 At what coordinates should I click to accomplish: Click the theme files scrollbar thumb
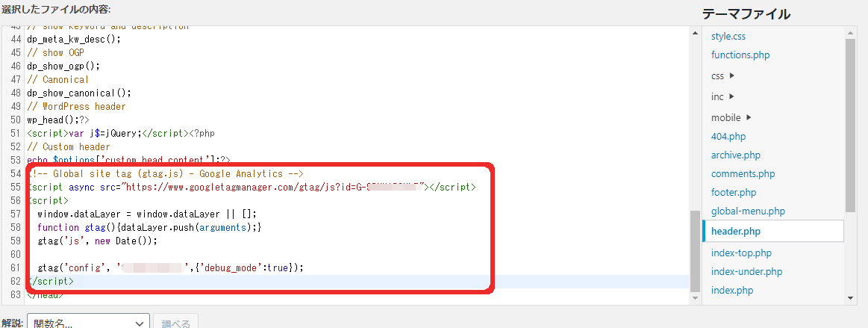tap(851, 126)
